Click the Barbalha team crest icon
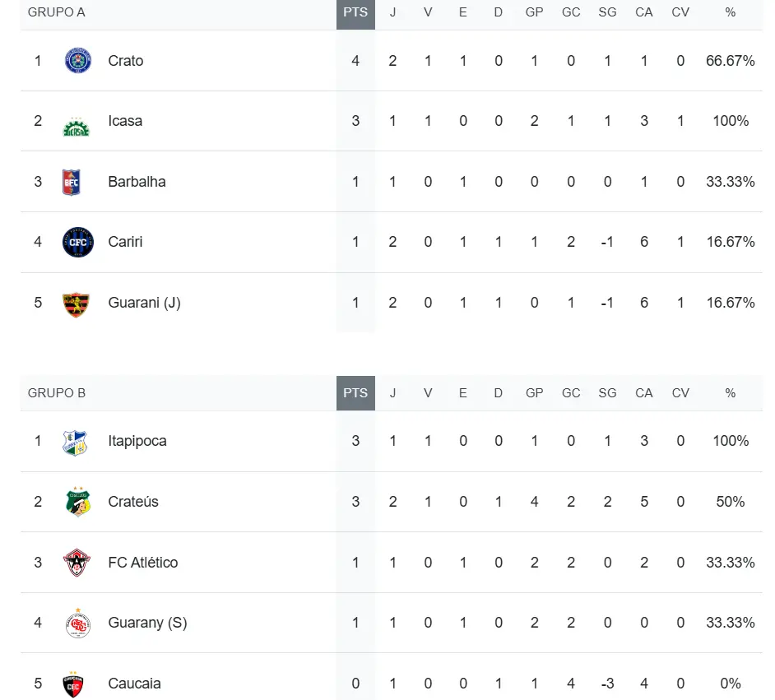Viewport: 775px width, 700px height. coord(72,182)
